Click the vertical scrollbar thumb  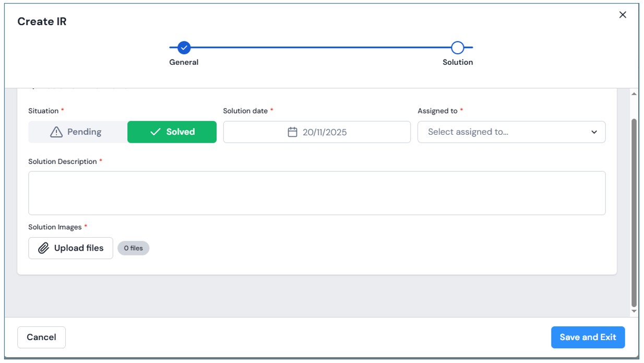click(634, 212)
